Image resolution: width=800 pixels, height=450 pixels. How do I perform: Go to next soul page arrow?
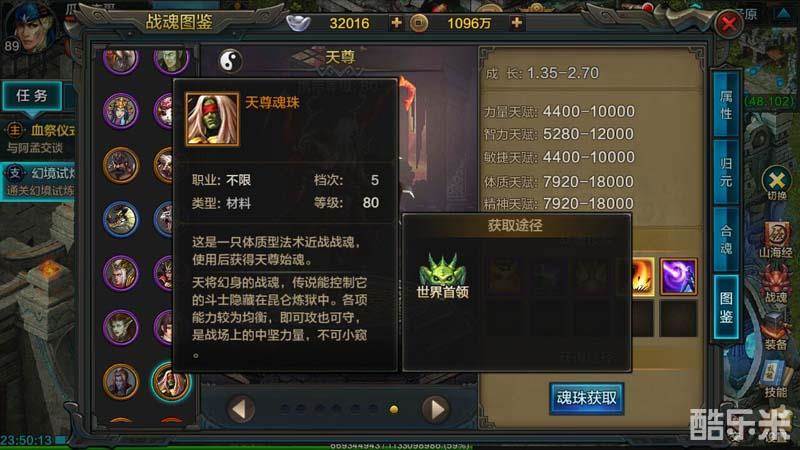(436, 409)
